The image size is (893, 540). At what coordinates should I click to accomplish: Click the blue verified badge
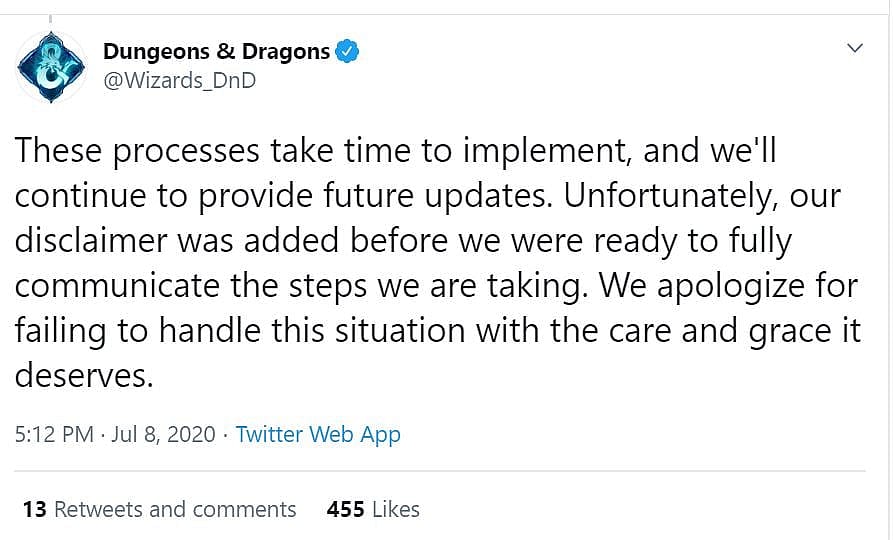coord(347,51)
